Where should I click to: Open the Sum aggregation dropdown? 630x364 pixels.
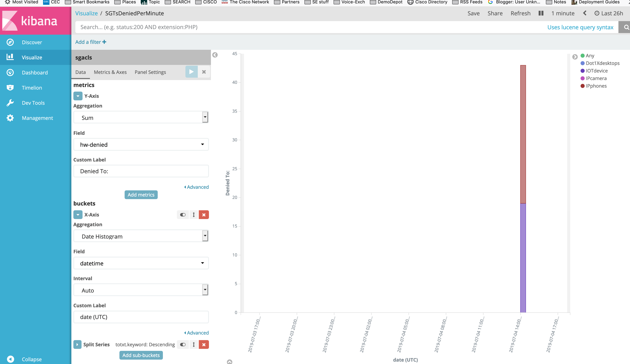[141, 118]
